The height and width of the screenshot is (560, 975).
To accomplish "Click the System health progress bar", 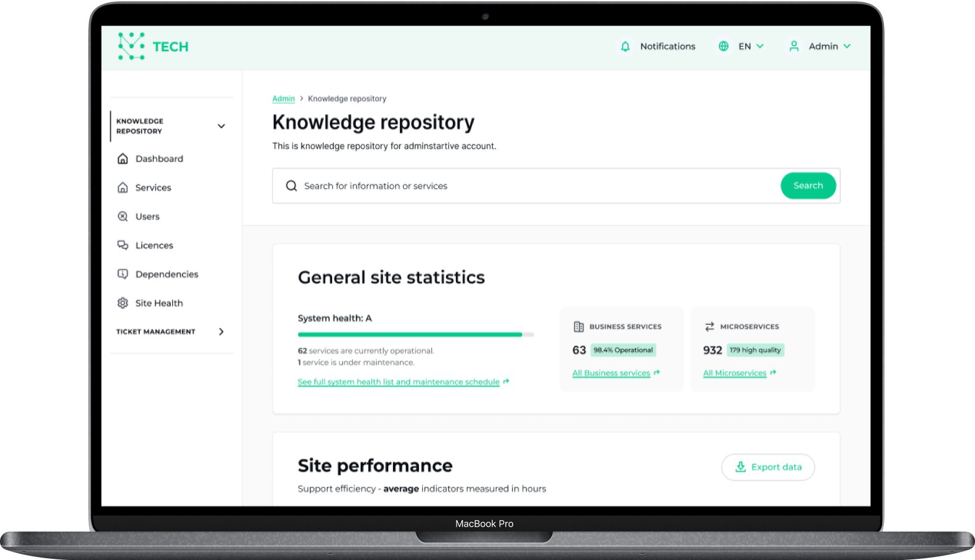I will [x=415, y=334].
